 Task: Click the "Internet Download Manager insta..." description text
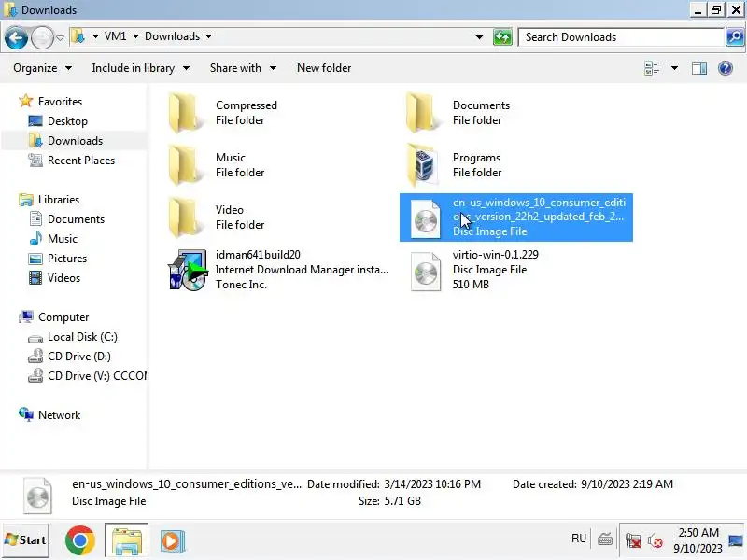point(302,270)
